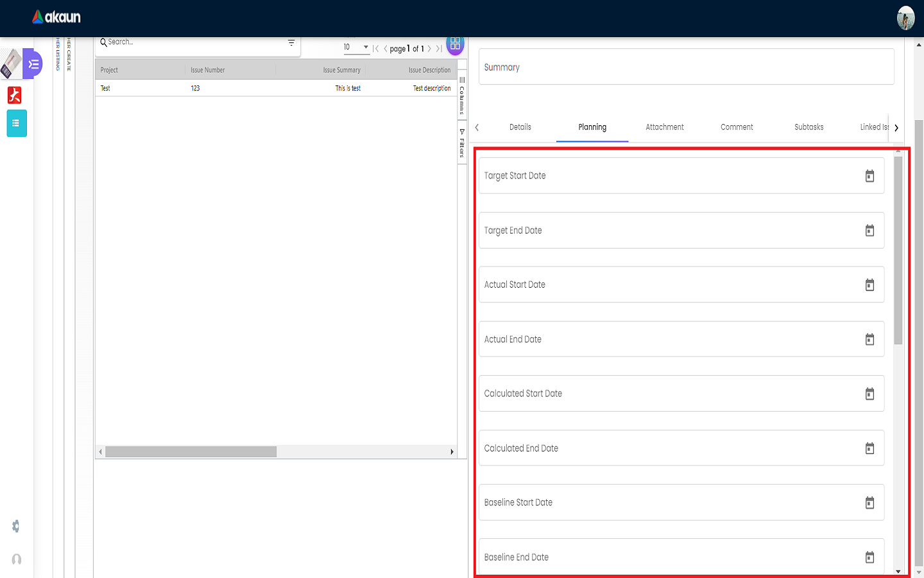
Task: Open the settings gear in sidebar
Action: (16, 527)
